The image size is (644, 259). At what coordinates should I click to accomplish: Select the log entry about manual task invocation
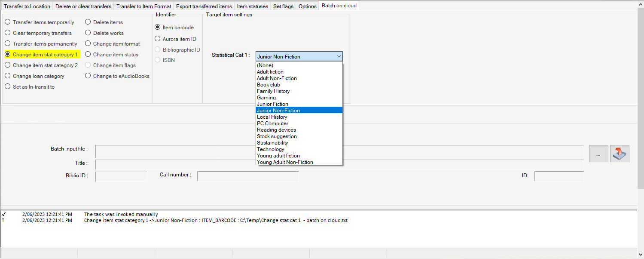(x=120, y=214)
